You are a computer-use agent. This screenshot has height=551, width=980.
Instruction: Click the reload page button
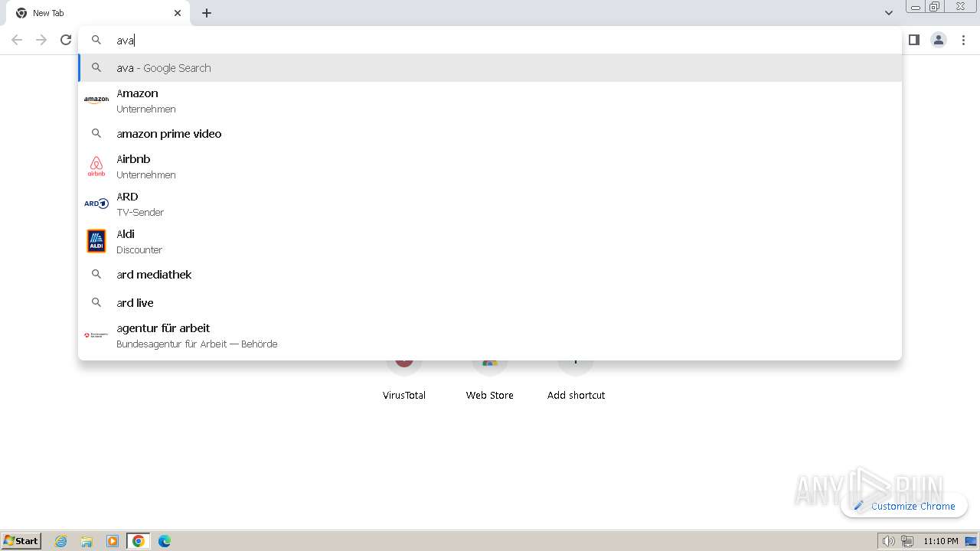[x=66, y=40]
